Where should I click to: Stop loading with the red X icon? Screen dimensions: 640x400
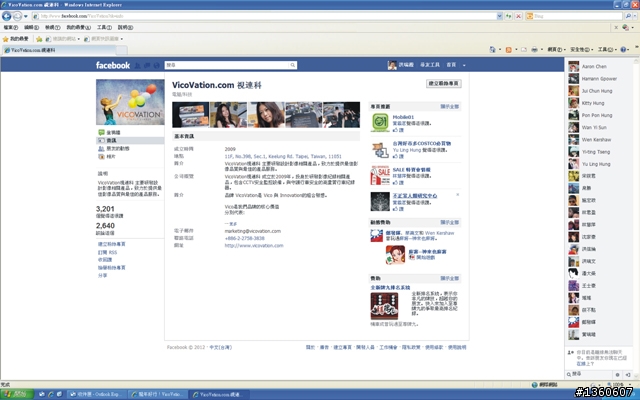click(518, 16)
